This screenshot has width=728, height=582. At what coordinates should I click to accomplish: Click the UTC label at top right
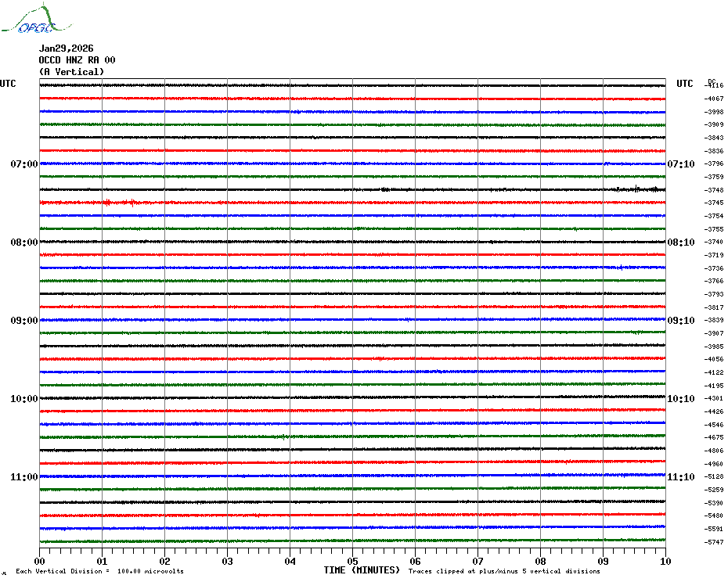click(x=685, y=84)
